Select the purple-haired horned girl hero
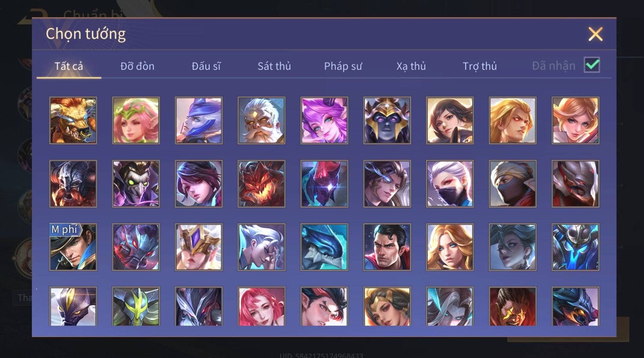The image size is (644, 358). point(324,120)
